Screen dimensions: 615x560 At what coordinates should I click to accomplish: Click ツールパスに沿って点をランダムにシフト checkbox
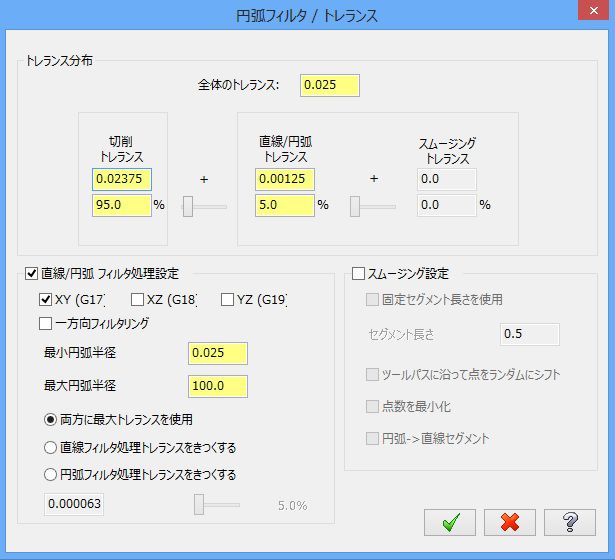click(372, 375)
